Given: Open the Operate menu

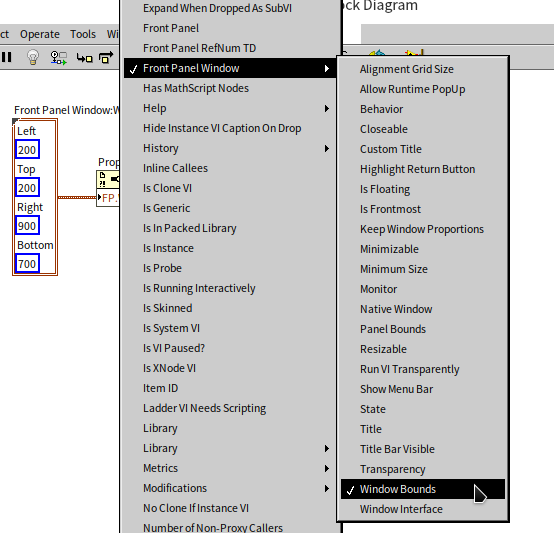Looking at the screenshot, I should tap(40, 34).
